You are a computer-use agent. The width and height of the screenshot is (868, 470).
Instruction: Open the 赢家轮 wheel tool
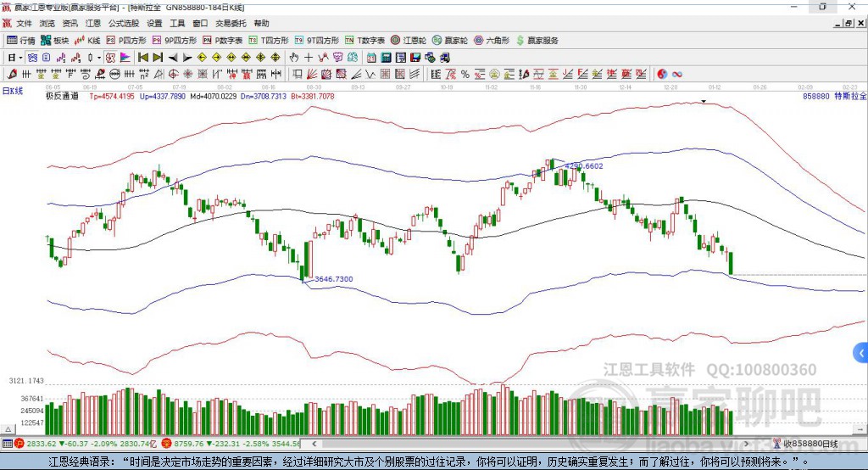tap(449, 41)
